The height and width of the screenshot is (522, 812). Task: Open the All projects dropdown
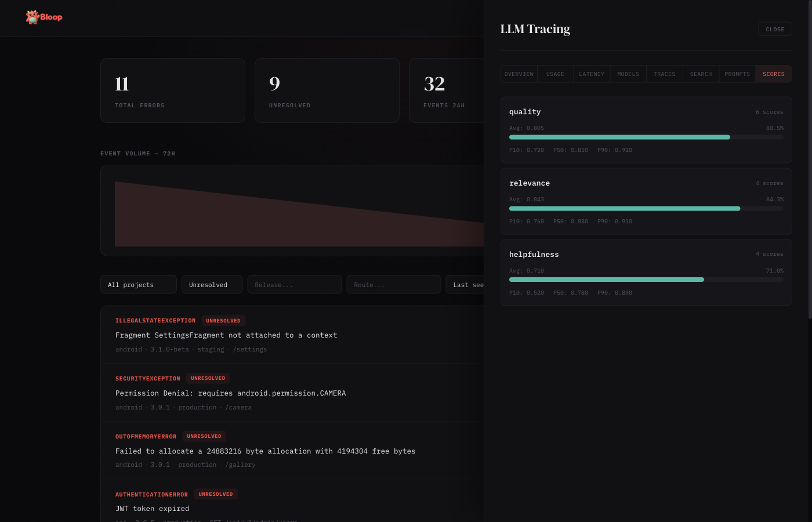(x=138, y=285)
